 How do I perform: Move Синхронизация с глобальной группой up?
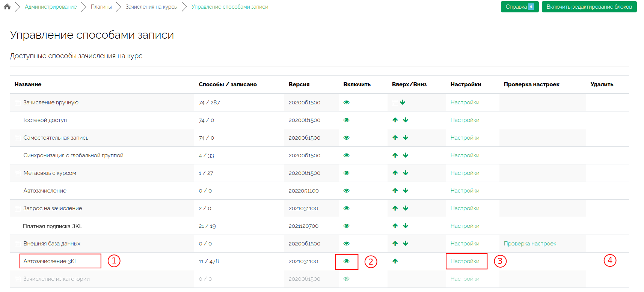tap(395, 155)
